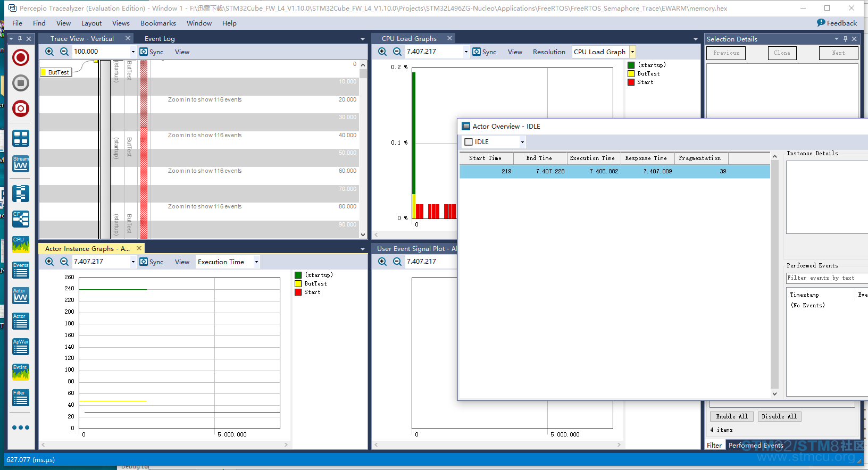Close the Trace View - Vertical tab
The height and width of the screenshot is (470, 868).
(x=128, y=38)
